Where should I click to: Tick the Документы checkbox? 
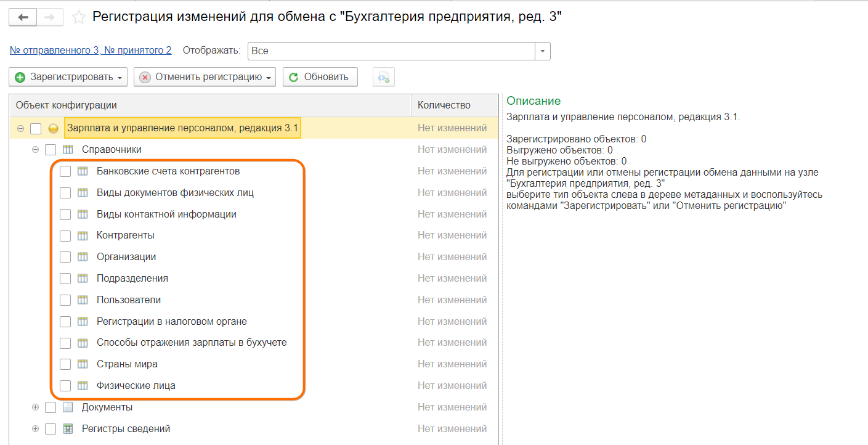[51, 407]
